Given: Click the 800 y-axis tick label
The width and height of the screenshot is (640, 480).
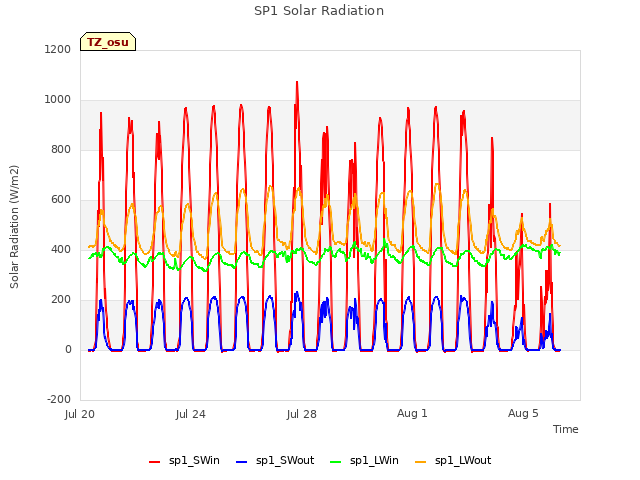Looking at the screenshot, I should point(61,149).
